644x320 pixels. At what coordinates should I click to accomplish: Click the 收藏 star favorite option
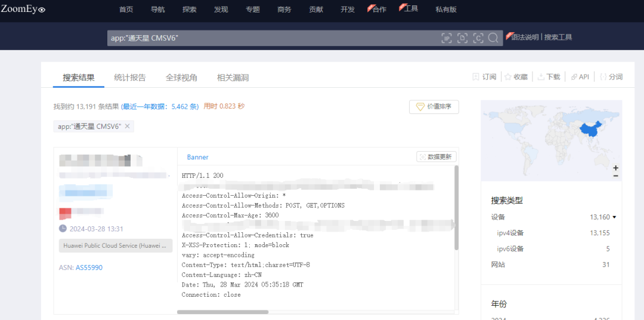(516, 77)
